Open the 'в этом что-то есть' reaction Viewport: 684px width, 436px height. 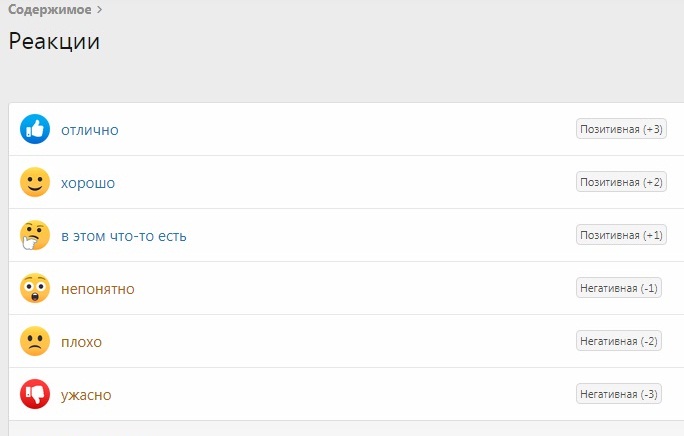124,236
